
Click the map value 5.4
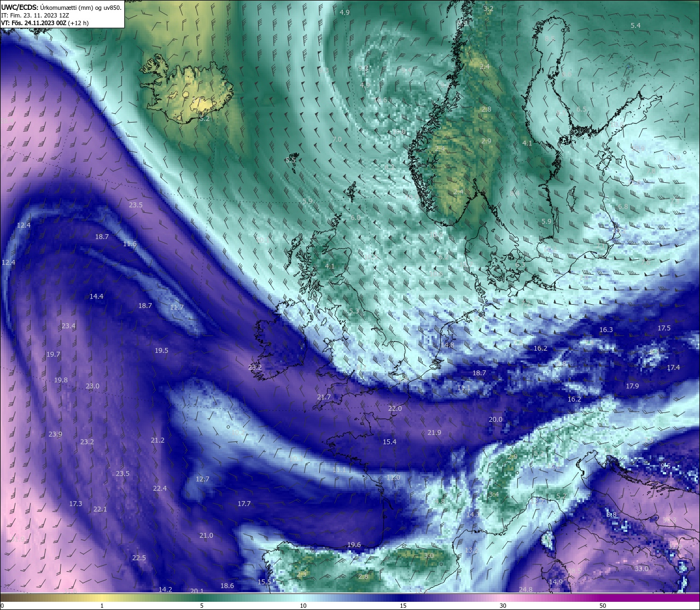click(x=635, y=26)
